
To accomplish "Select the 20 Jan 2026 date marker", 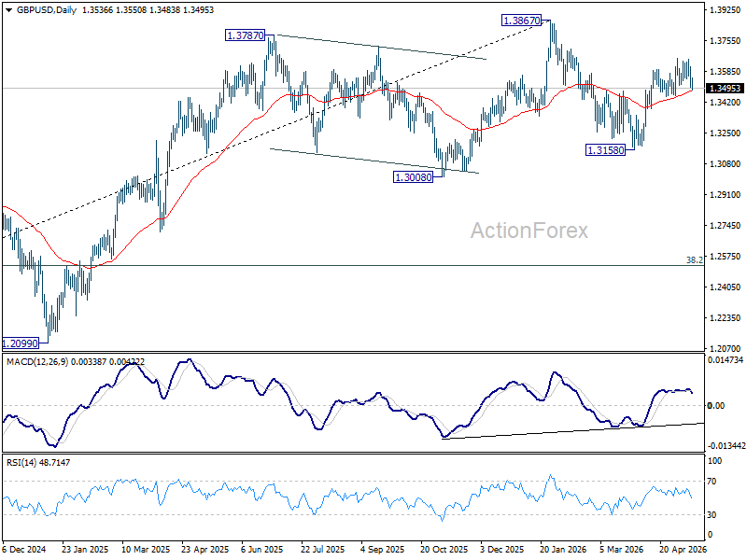I will coord(563,549).
